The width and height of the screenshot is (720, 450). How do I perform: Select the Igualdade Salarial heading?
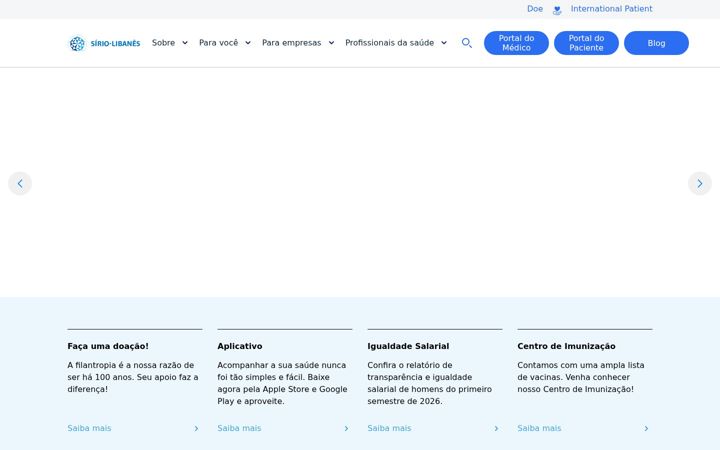click(x=408, y=346)
